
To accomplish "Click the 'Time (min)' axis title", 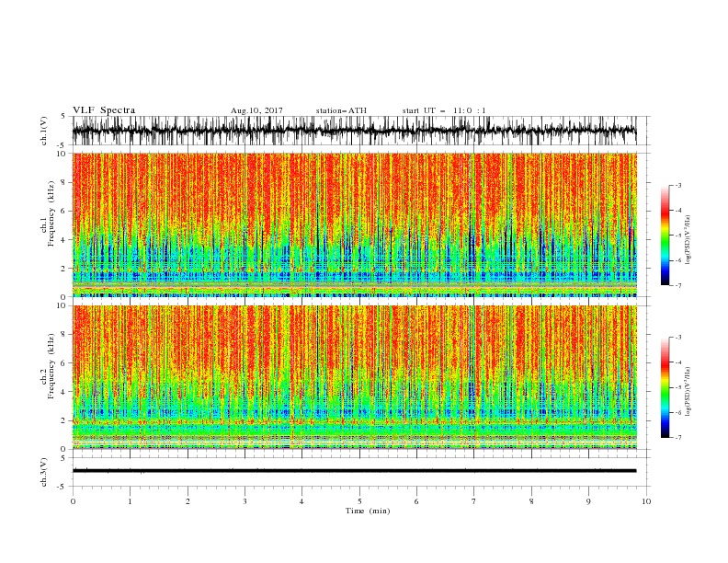I will [368, 511].
